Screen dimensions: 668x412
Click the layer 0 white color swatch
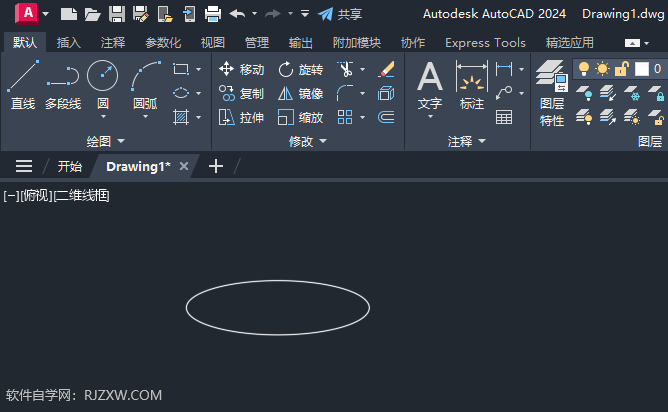click(x=642, y=69)
